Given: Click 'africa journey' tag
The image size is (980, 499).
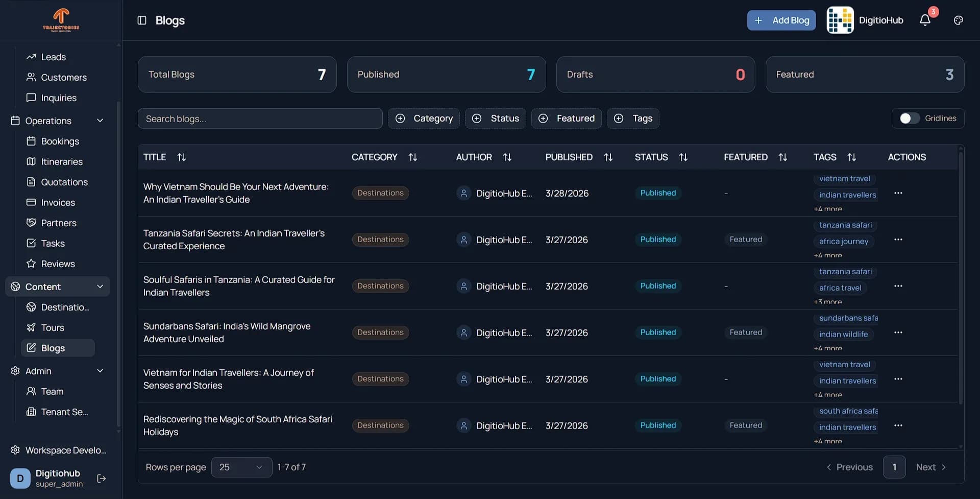Looking at the screenshot, I should point(843,242).
